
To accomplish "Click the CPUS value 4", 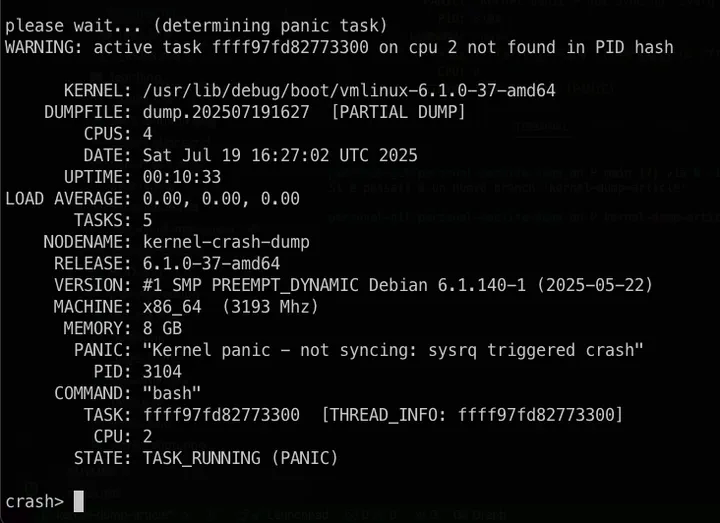I will (148, 134).
